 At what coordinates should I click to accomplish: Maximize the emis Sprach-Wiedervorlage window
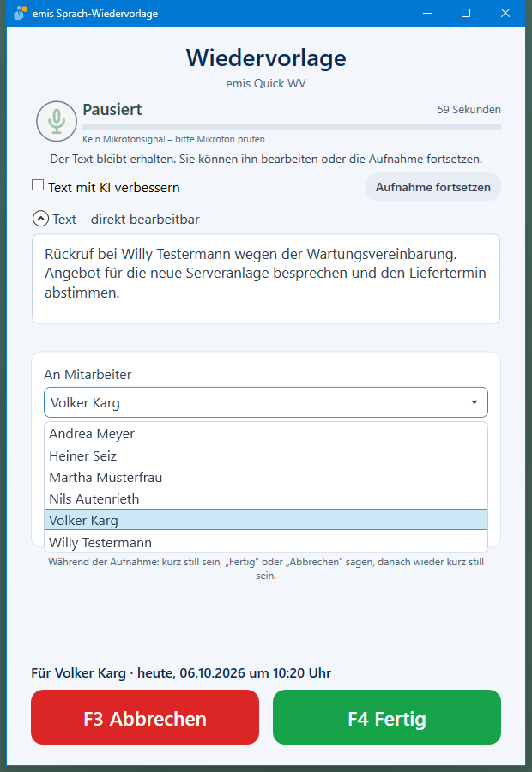click(x=465, y=13)
